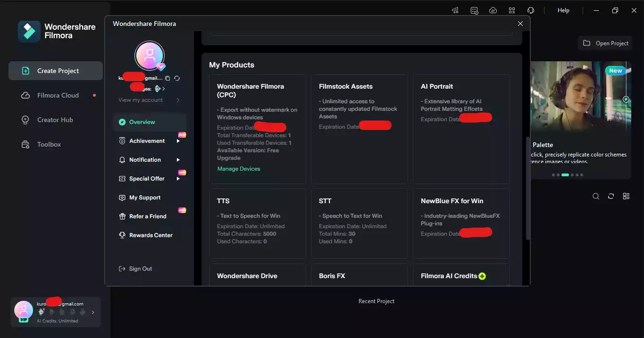644x338 pixels.
Task: Click the View my account link
Action: tap(141, 100)
